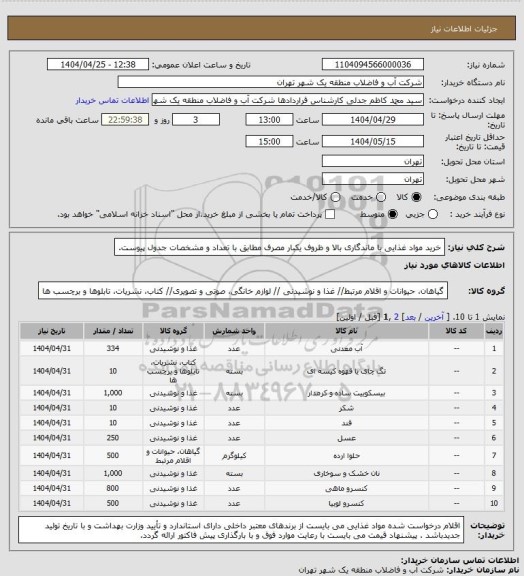Select the نان خشک و سوخاری item

click(346, 474)
